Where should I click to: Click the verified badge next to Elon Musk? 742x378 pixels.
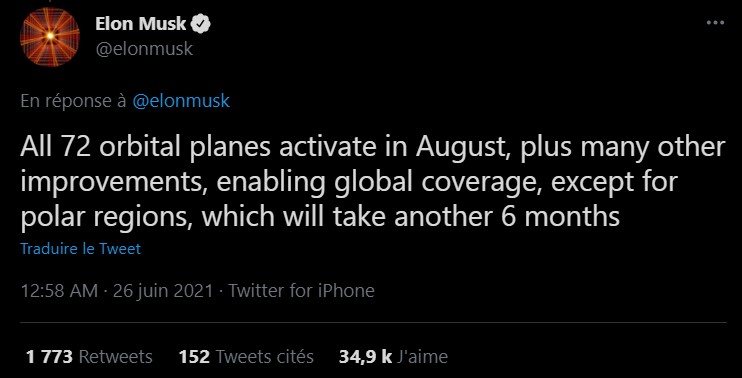pos(199,24)
